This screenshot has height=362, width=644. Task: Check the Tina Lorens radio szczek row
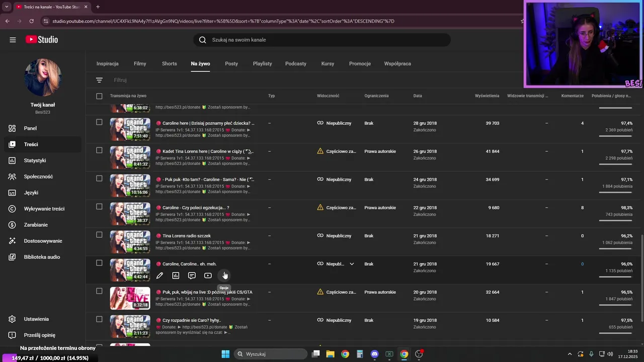(x=99, y=235)
